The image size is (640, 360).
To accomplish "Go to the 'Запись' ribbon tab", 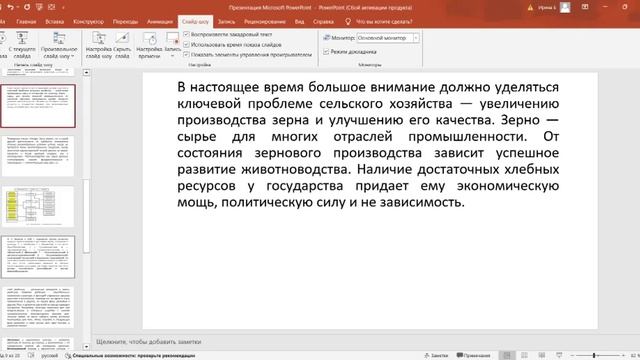I will (226, 21).
